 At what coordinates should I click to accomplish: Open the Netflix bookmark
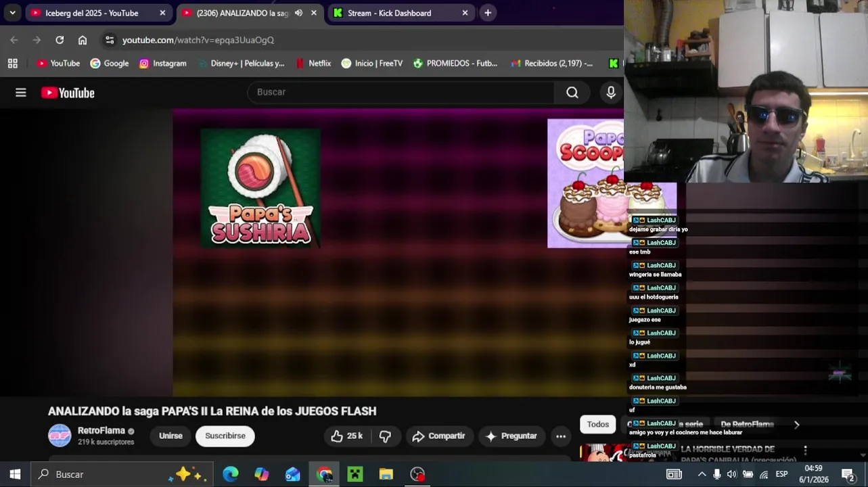click(x=313, y=63)
